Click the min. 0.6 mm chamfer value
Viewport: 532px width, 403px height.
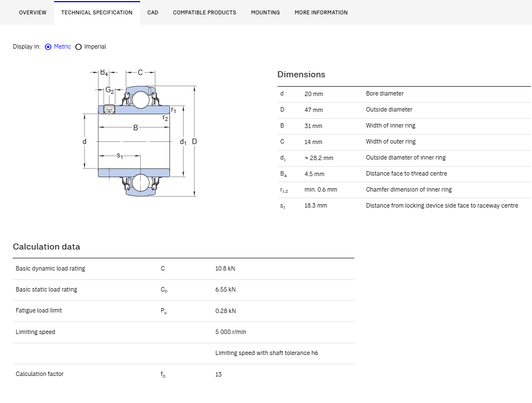tap(321, 189)
